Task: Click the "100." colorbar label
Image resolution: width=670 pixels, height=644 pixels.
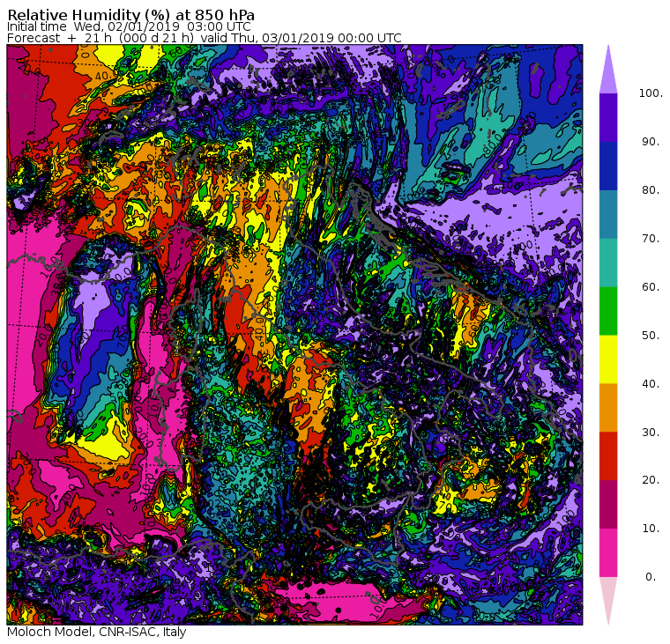Action: [x=651, y=93]
